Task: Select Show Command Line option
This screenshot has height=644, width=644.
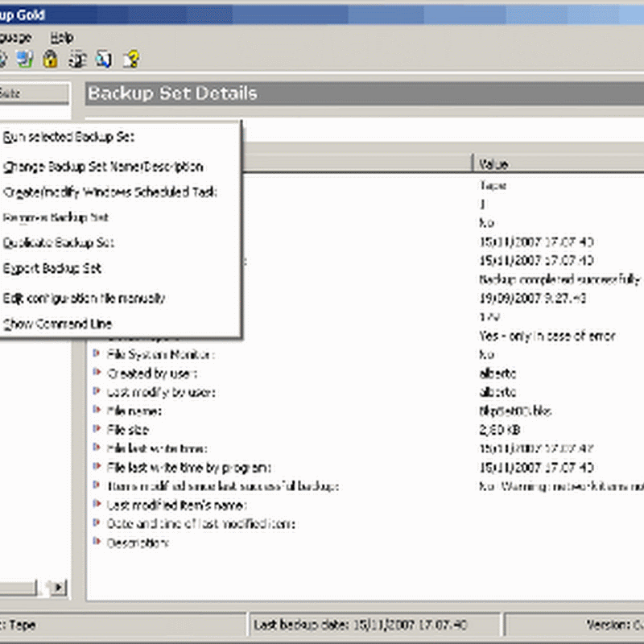Action: (x=57, y=324)
